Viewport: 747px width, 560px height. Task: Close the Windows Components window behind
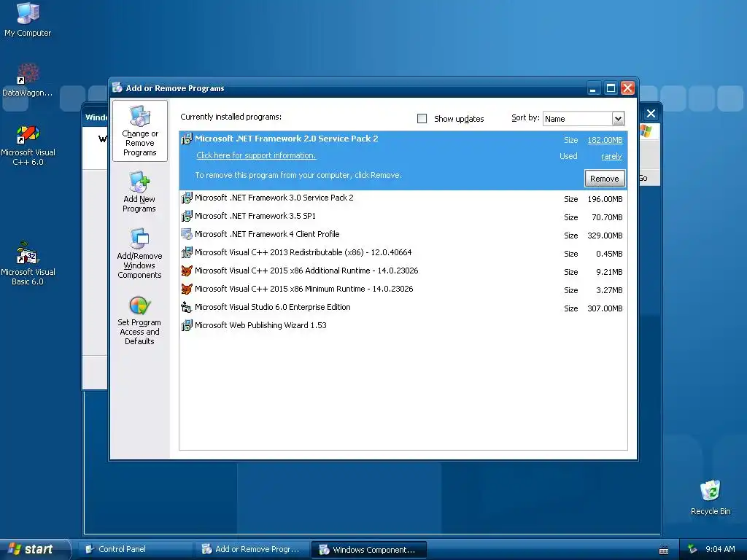651,113
